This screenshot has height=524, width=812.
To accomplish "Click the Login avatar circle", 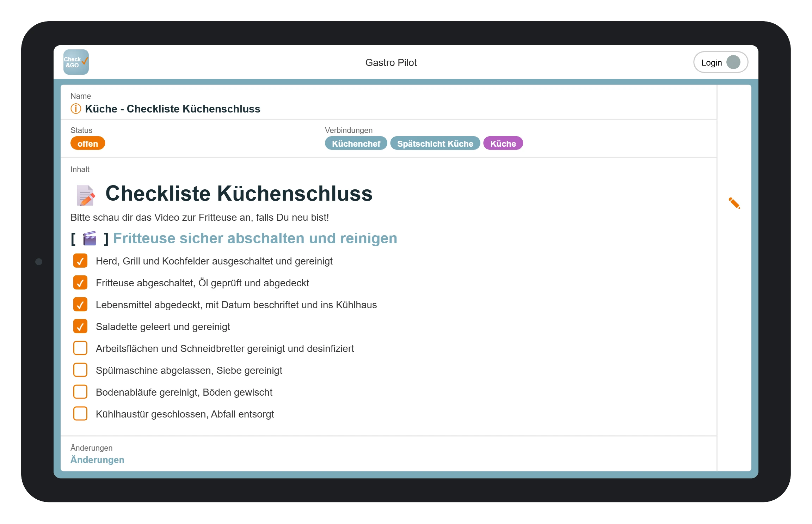I will (x=733, y=62).
